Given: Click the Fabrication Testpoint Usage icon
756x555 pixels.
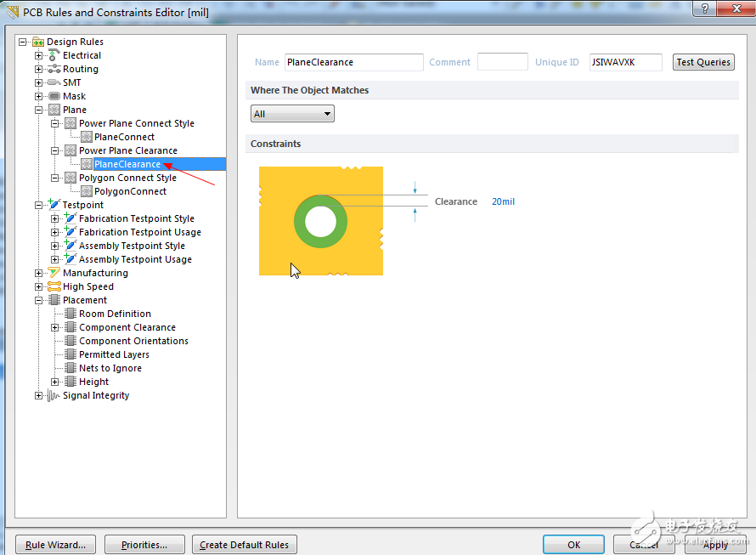Looking at the screenshot, I should coord(70,232).
